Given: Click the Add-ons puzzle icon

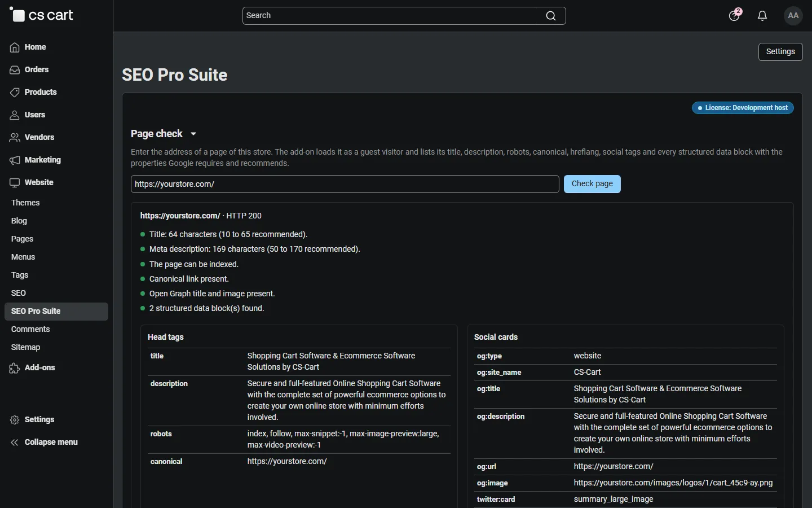Looking at the screenshot, I should pos(15,368).
